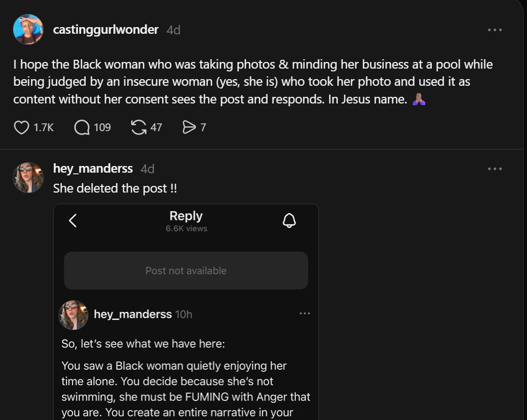
Task: Open three-dot menu in the embedded reply
Action: (x=305, y=314)
